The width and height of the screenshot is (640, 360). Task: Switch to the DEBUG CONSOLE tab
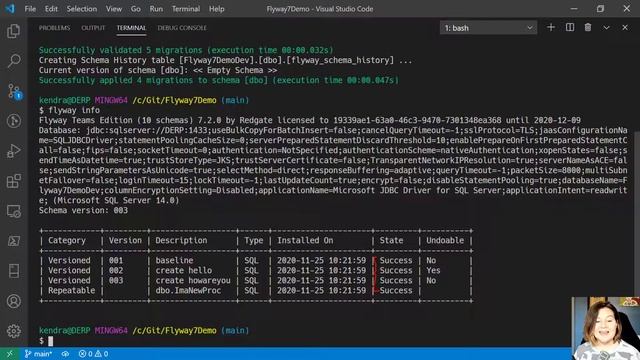click(x=182, y=28)
